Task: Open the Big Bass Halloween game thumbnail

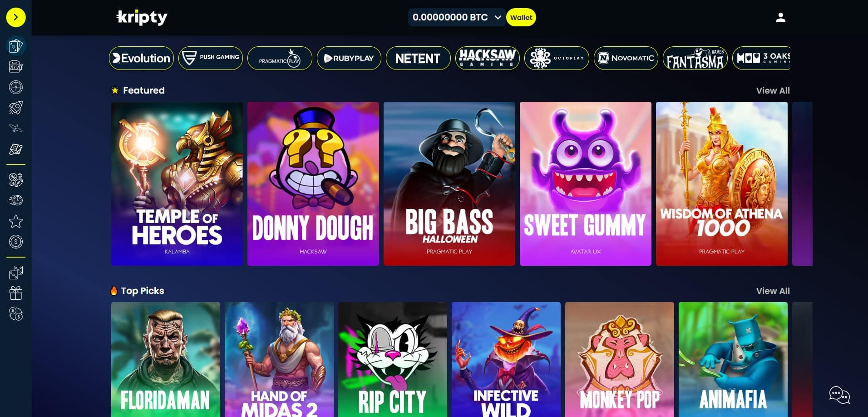Action: click(x=449, y=184)
